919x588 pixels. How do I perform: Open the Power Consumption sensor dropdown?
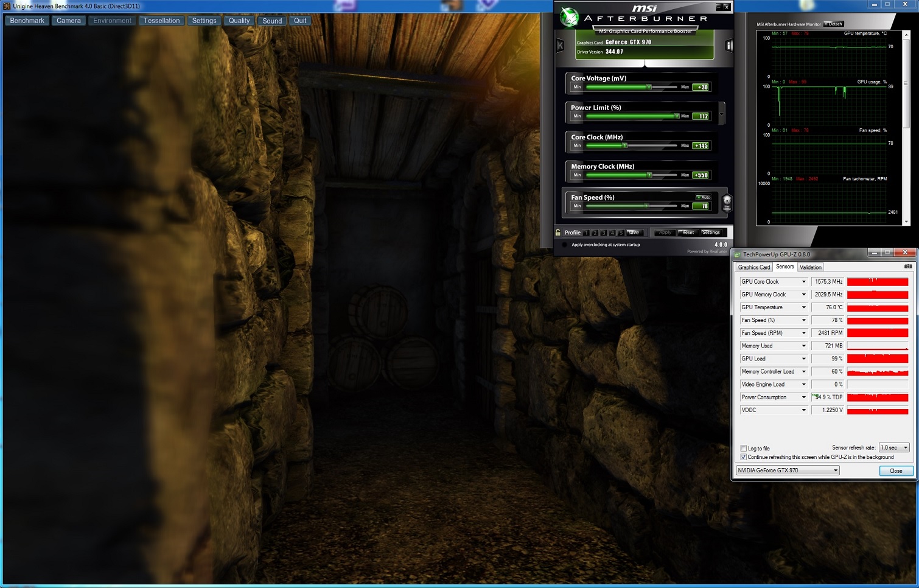[804, 397]
